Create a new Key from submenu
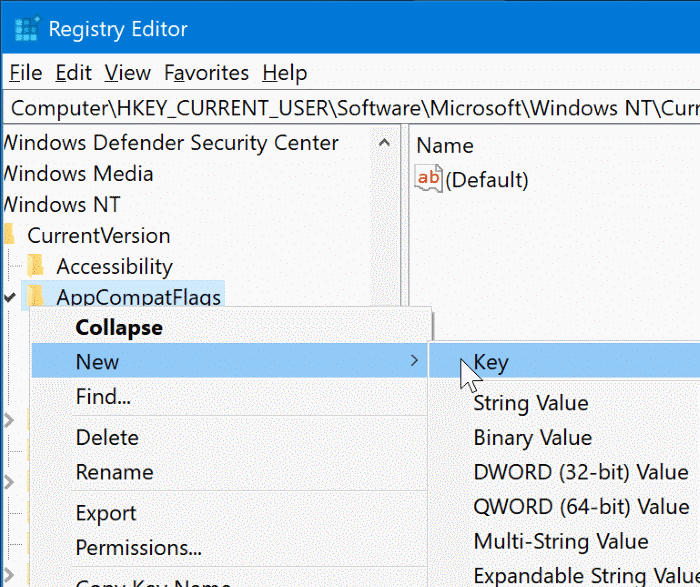 [564, 361]
